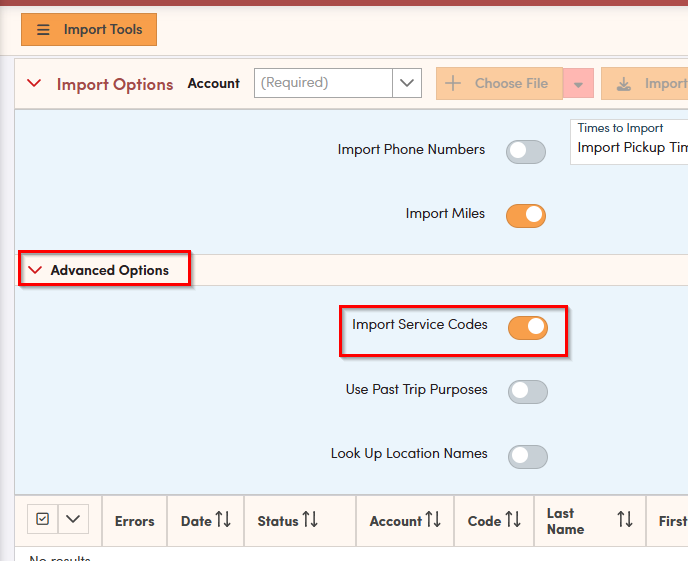Sort by Code column arrows icon

coord(513,520)
